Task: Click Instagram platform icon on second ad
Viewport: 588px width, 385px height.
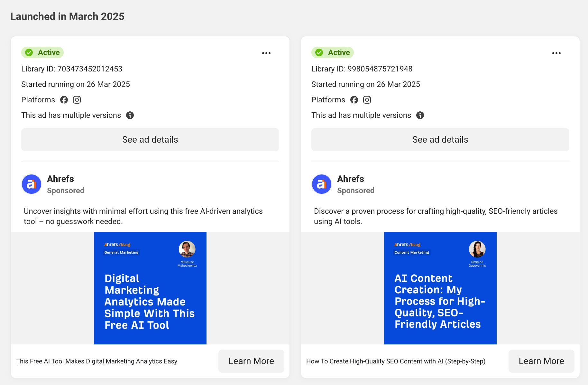Action: pos(367,100)
